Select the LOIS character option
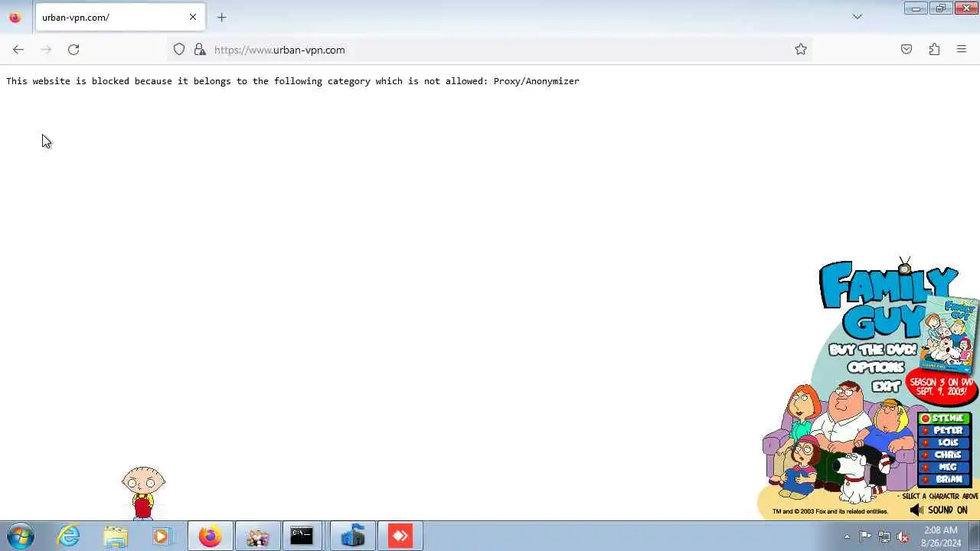This screenshot has height=551, width=980. coord(945,442)
